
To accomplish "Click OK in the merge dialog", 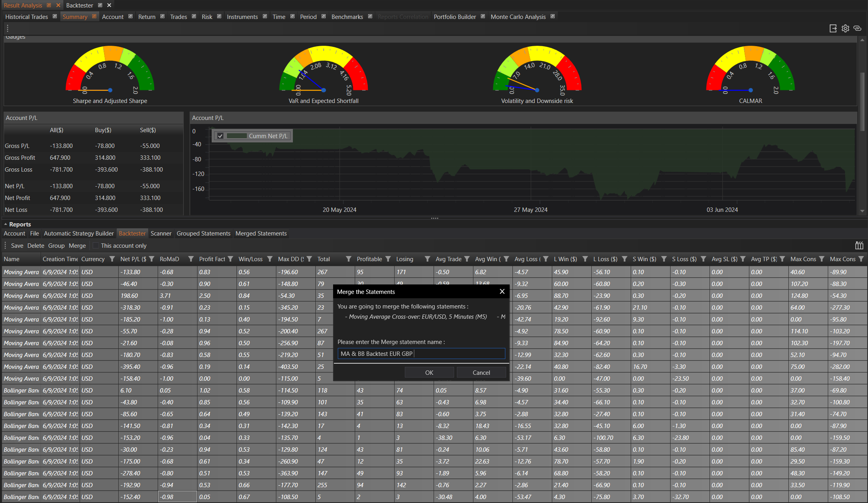I will 429,372.
